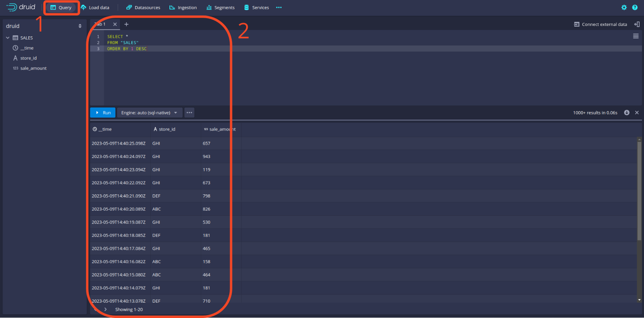Click the settings gear icon
This screenshot has height=318, width=644.
tap(624, 8)
